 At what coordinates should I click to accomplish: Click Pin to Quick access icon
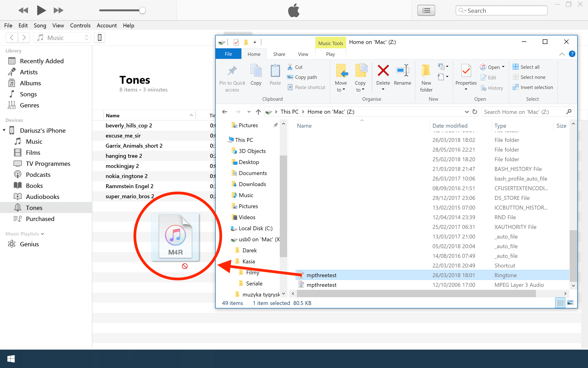[232, 71]
